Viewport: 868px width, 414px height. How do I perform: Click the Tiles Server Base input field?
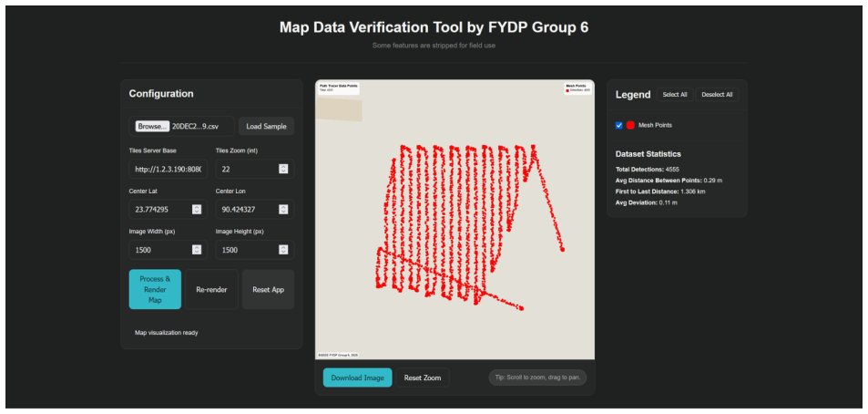[168, 169]
